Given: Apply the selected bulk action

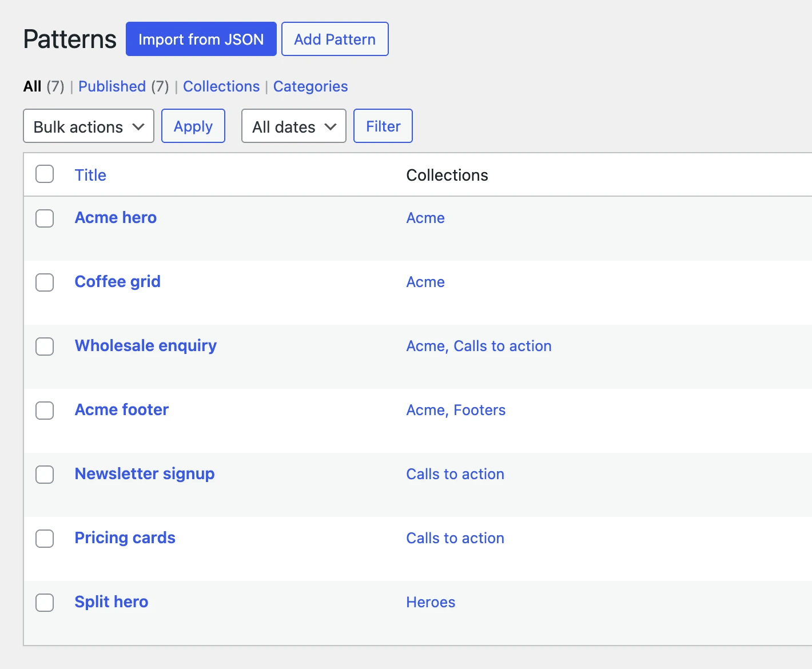Looking at the screenshot, I should [x=193, y=126].
